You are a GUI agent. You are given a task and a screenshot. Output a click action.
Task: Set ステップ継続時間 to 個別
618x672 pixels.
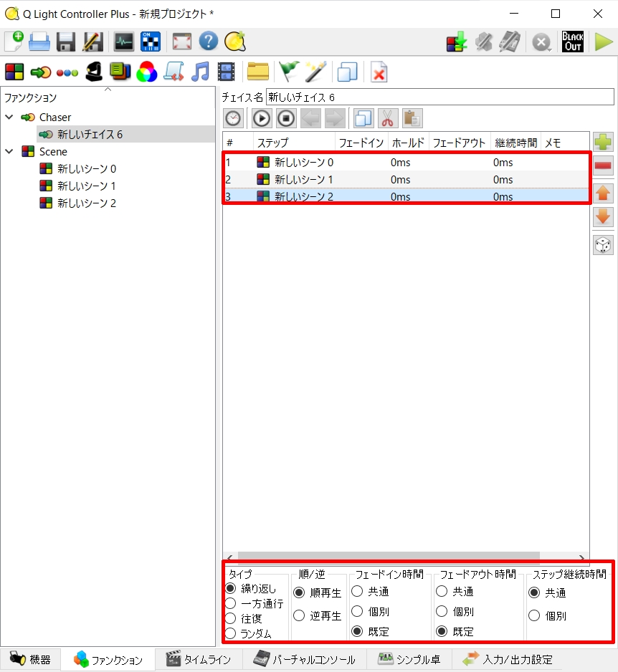[534, 616]
